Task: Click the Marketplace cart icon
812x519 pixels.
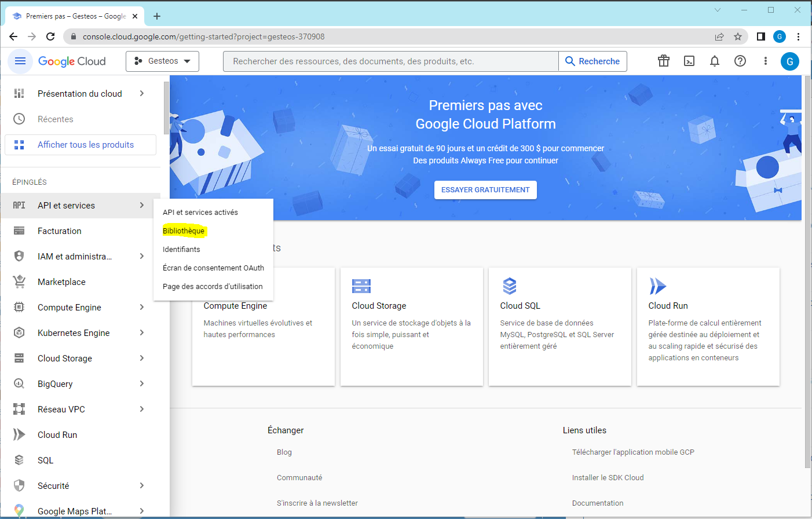Action: [19, 282]
